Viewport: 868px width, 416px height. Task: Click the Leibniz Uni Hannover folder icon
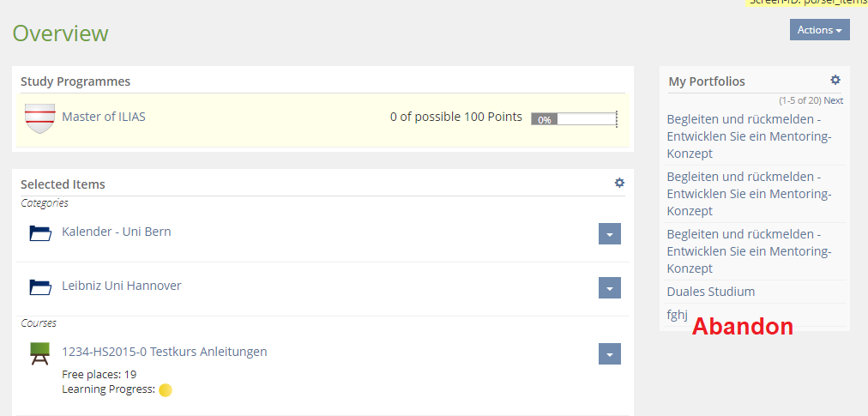coord(40,286)
